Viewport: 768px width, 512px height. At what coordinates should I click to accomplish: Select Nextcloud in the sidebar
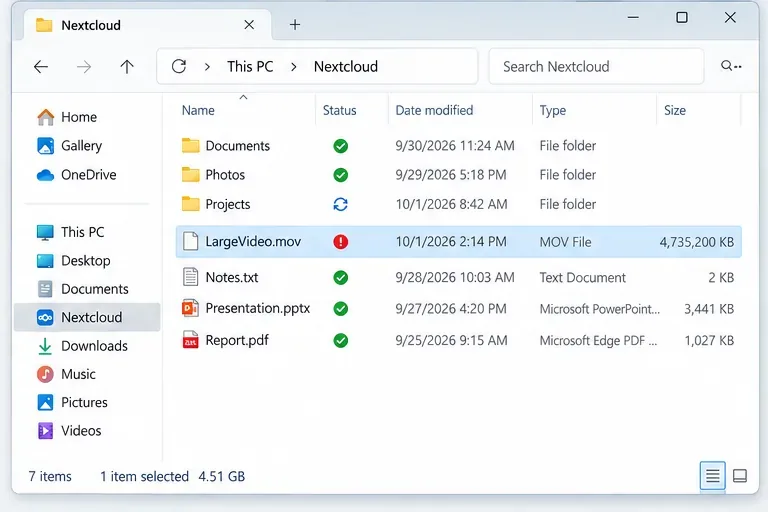87,317
